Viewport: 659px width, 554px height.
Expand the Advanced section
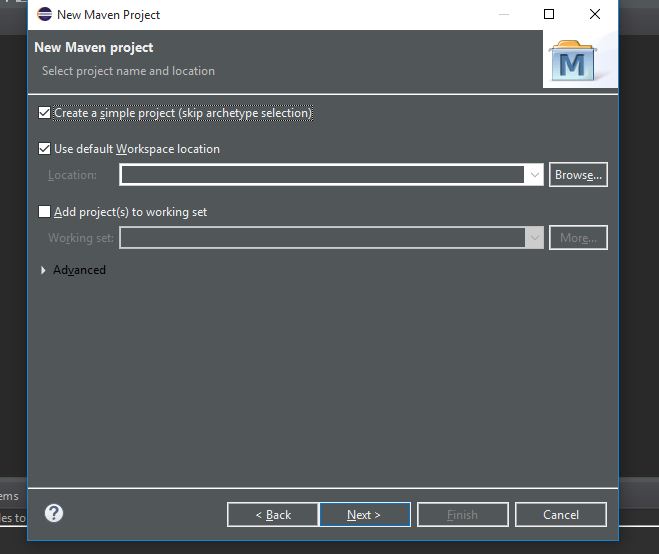[x=43, y=270]
